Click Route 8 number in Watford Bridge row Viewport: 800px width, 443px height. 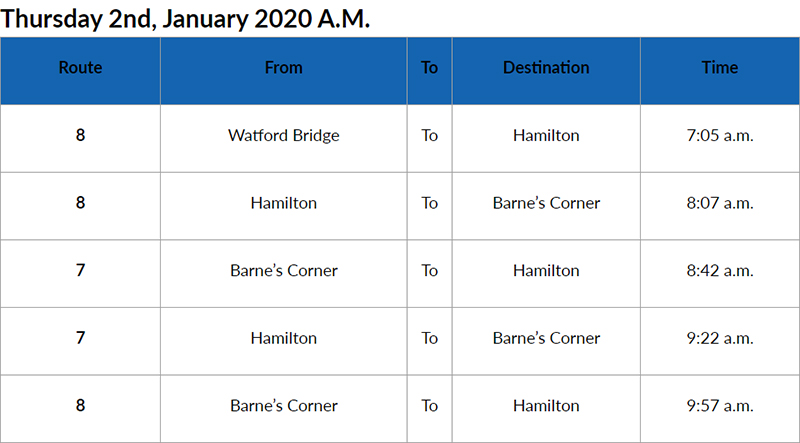click(80, 135)
